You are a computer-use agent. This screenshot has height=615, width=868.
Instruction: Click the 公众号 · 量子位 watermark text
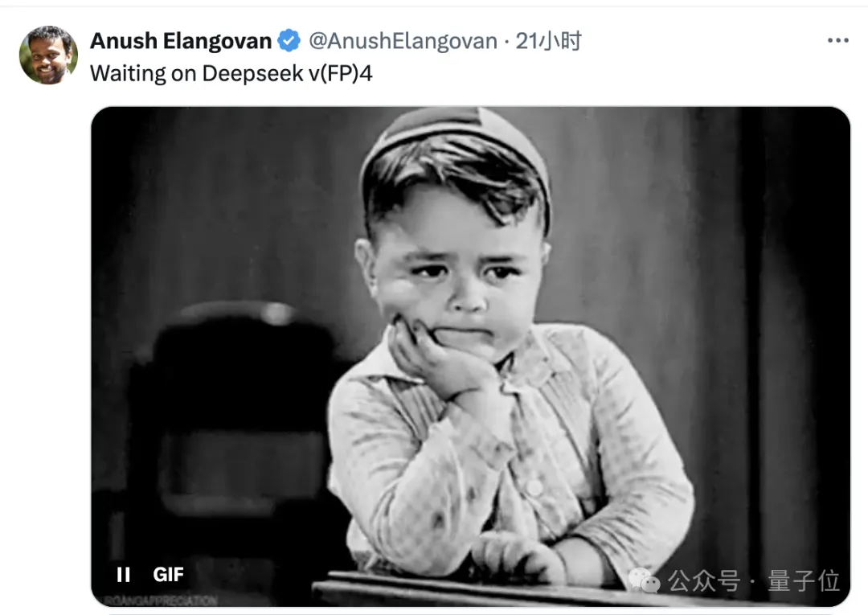point(753,580)
